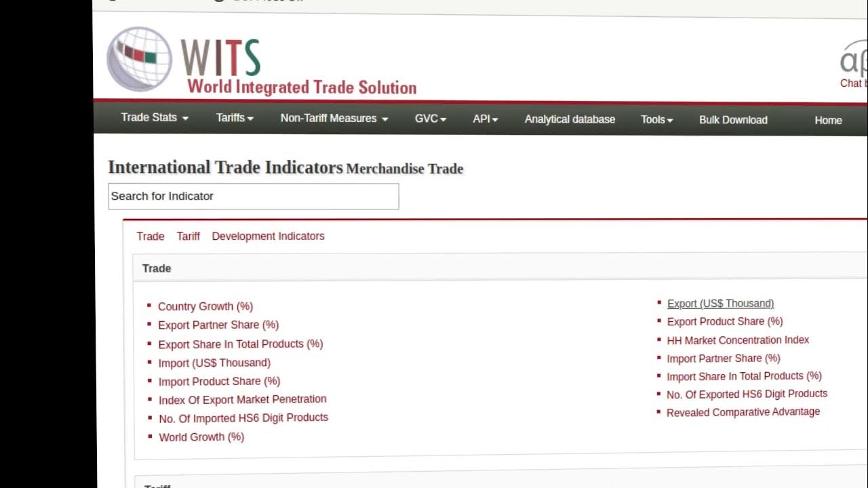Screen dimensions: 868x488
Task: Open the API dropdown menu
Action: click(x=486, y=119)
